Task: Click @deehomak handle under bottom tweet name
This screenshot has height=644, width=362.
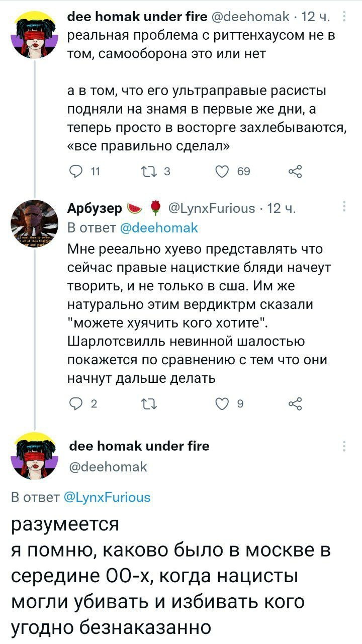Action: 107,467
